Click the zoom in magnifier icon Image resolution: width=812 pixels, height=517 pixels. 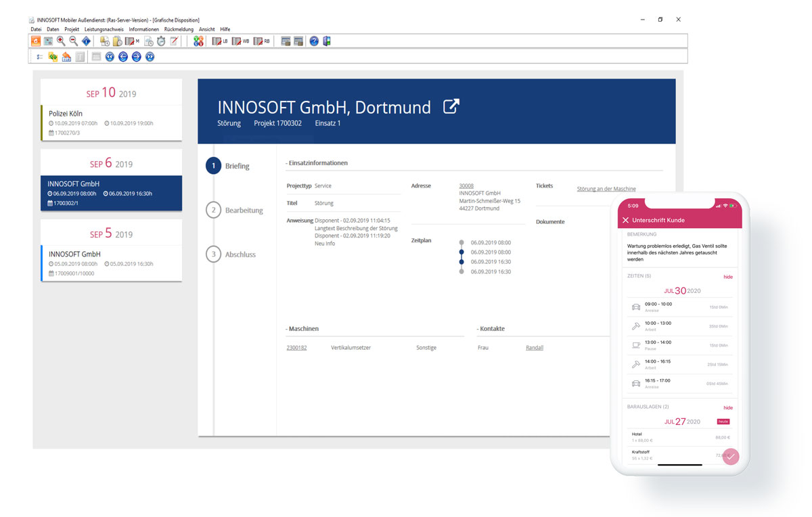(61, 41)
